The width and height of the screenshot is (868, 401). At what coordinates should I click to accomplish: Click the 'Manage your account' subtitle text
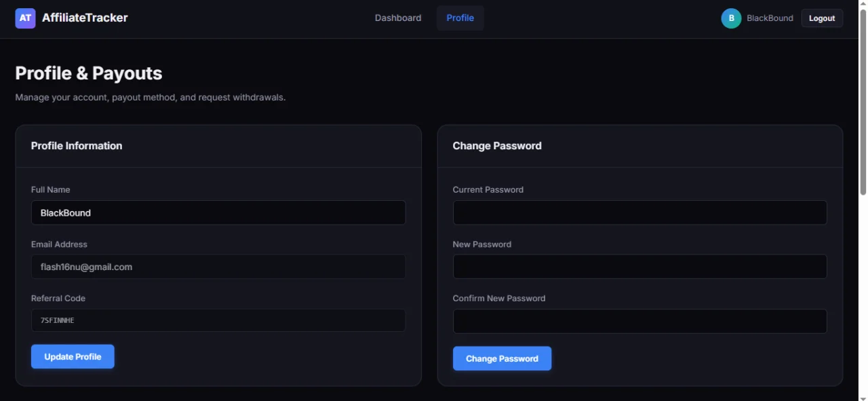click(151, 98)
